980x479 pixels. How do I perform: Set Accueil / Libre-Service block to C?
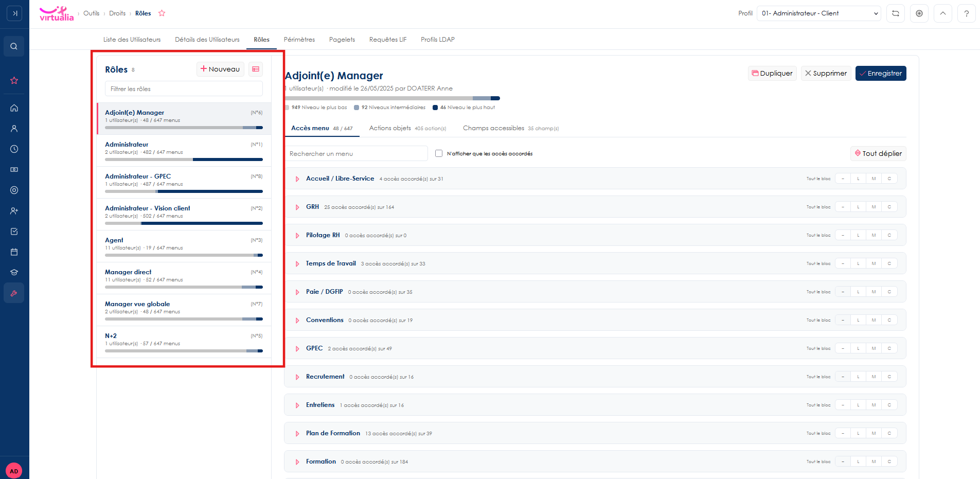coord(889,179)
